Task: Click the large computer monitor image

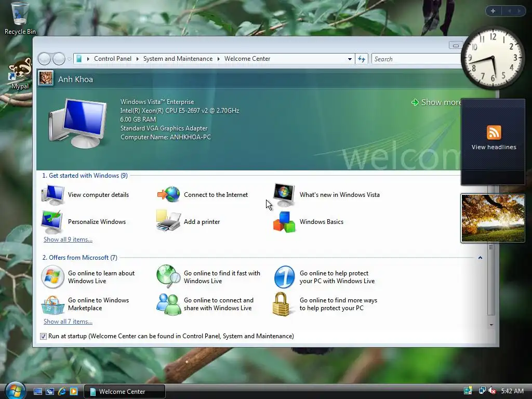Action: tap(78, 123)
